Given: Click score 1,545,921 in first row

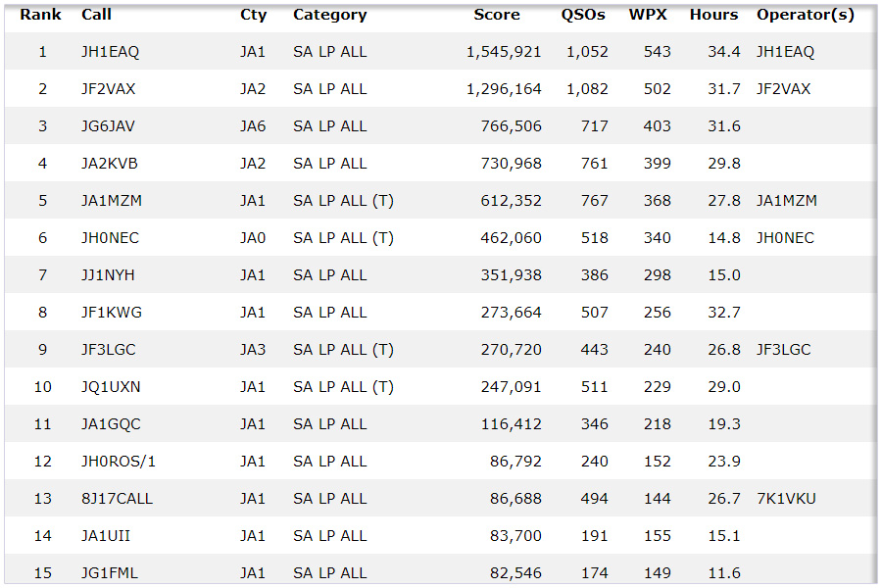Looking at the screenshot, I should click(x=504, y=52).
